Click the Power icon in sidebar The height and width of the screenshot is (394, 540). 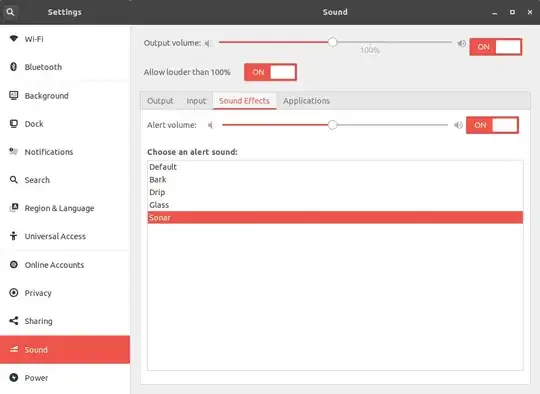pyautogui.click(x=13, y=377)
